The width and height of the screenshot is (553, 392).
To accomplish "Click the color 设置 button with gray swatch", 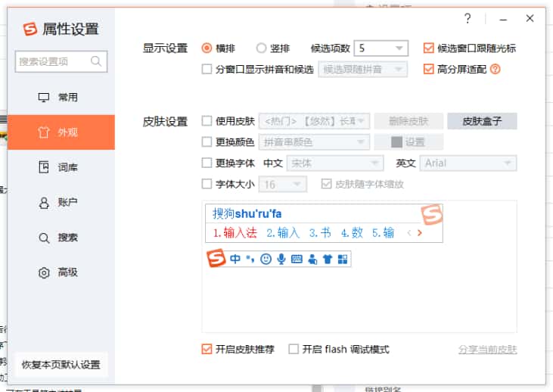I will tap(409, 142).
